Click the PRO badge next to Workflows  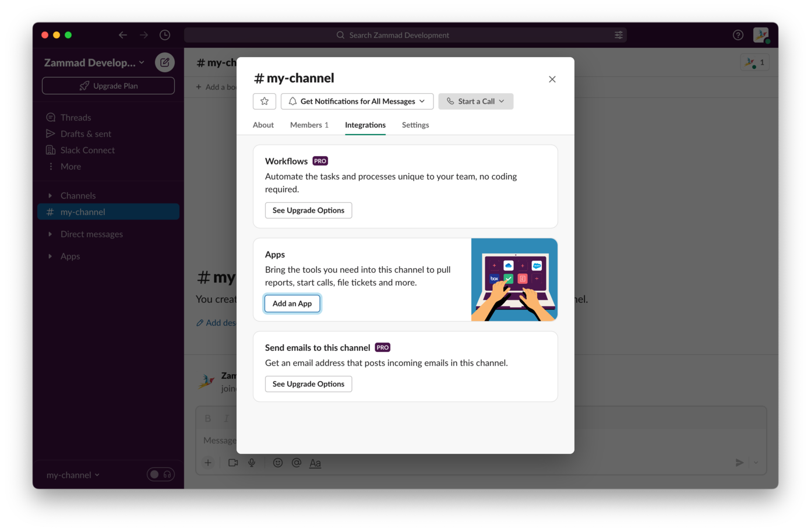point(320,161)
